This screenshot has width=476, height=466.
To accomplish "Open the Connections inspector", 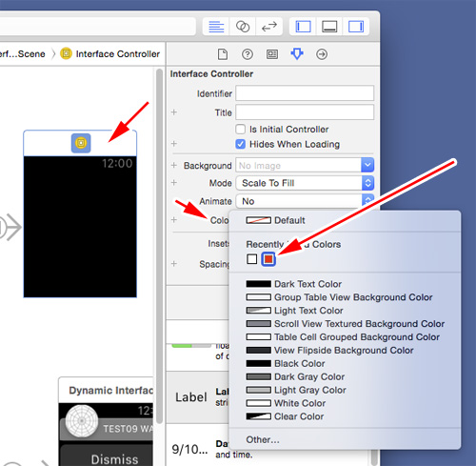I will tap(322, 54).
